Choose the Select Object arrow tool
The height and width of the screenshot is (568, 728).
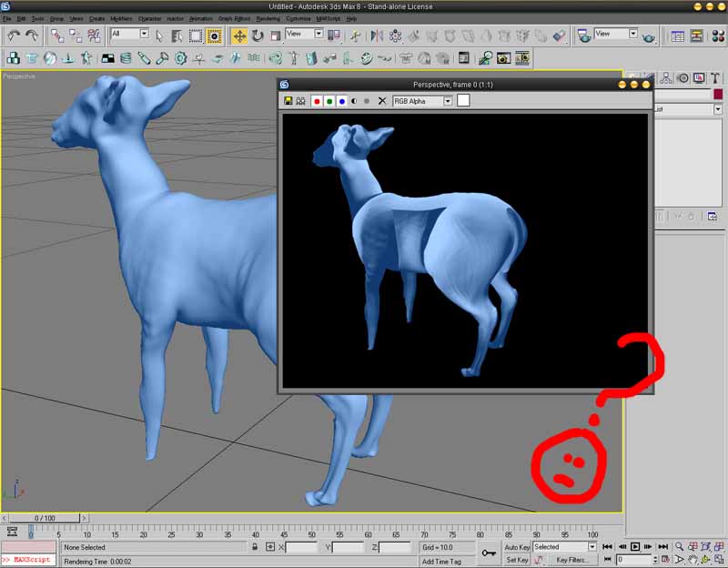coord(159,35)
